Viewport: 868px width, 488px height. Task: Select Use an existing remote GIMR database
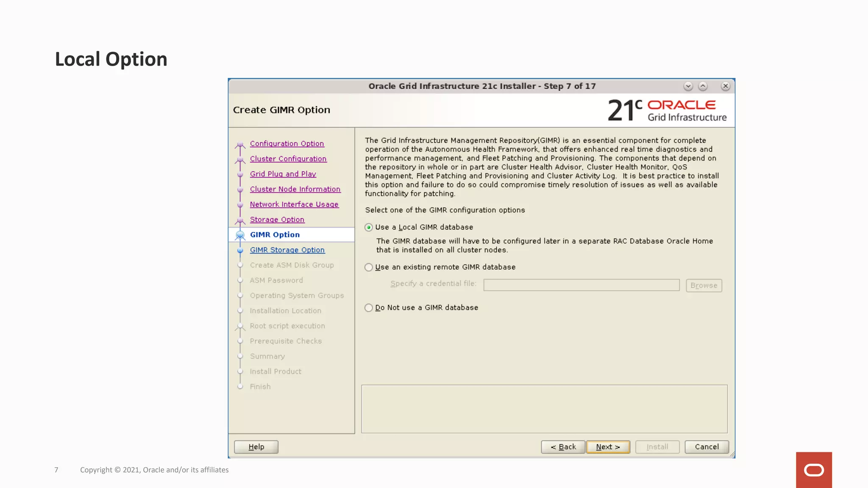369,267
